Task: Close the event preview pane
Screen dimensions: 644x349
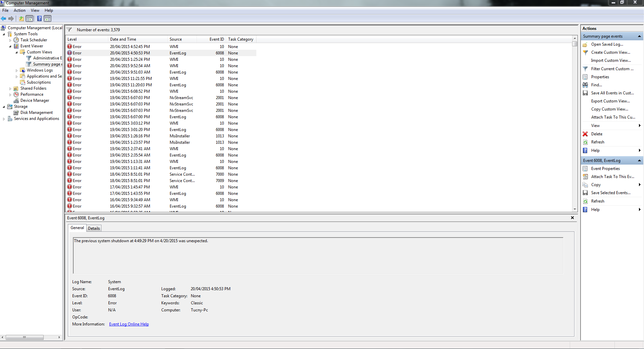Action: (x=572, y=218)
